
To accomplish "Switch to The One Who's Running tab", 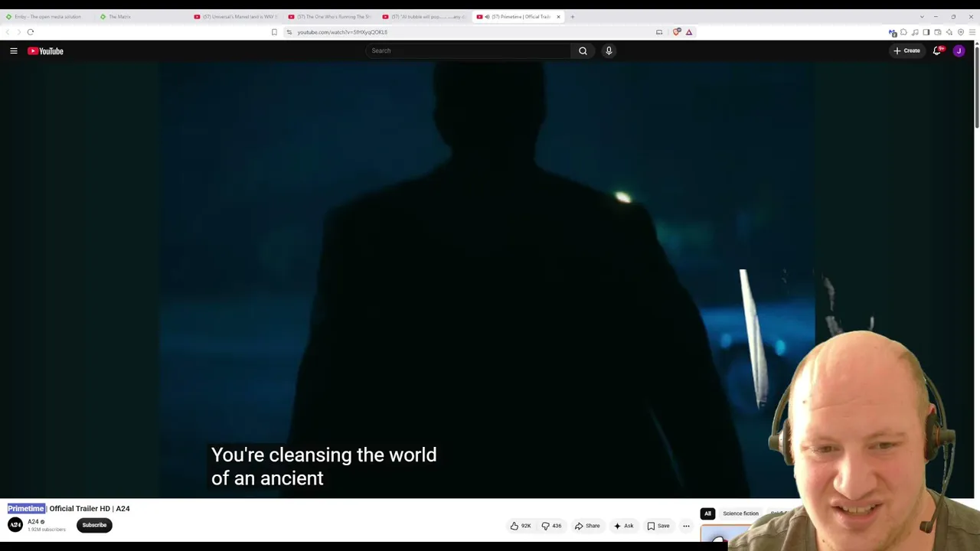I will click(x=331, y=17).
